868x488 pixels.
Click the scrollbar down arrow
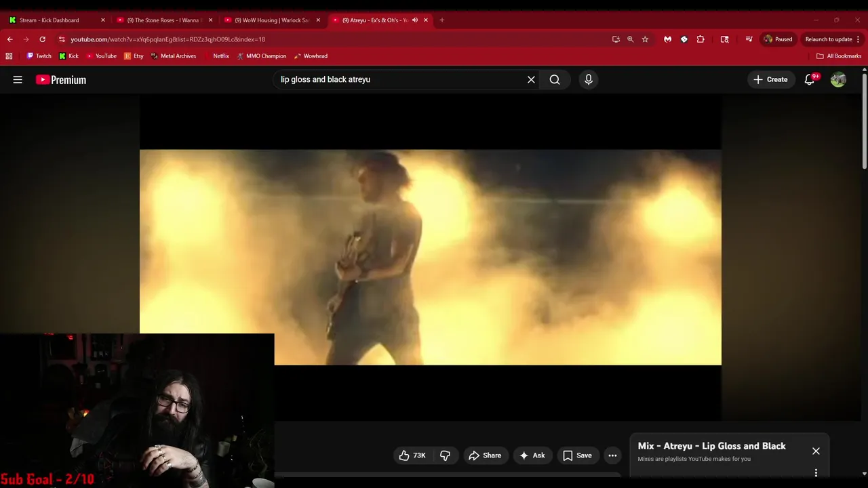(x=864, y=474)
